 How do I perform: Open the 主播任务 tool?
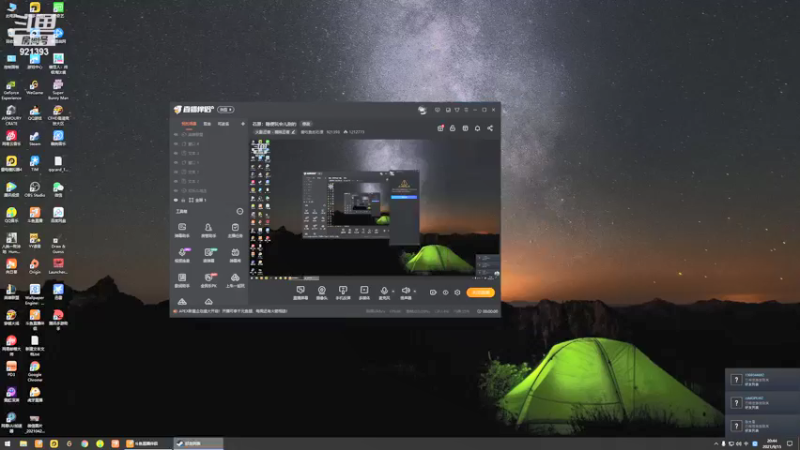click(235, 230)
